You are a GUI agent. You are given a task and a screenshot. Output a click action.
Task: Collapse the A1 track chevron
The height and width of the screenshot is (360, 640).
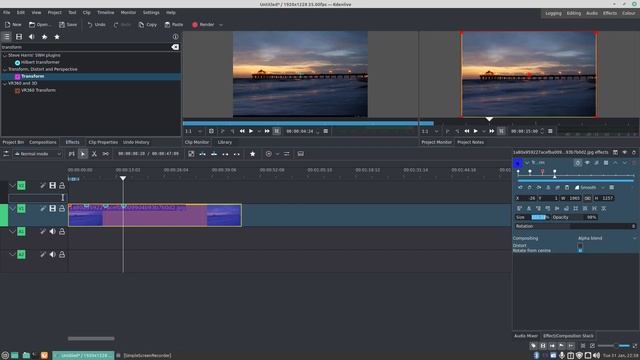pyautogui.click(x=12, y=231)
